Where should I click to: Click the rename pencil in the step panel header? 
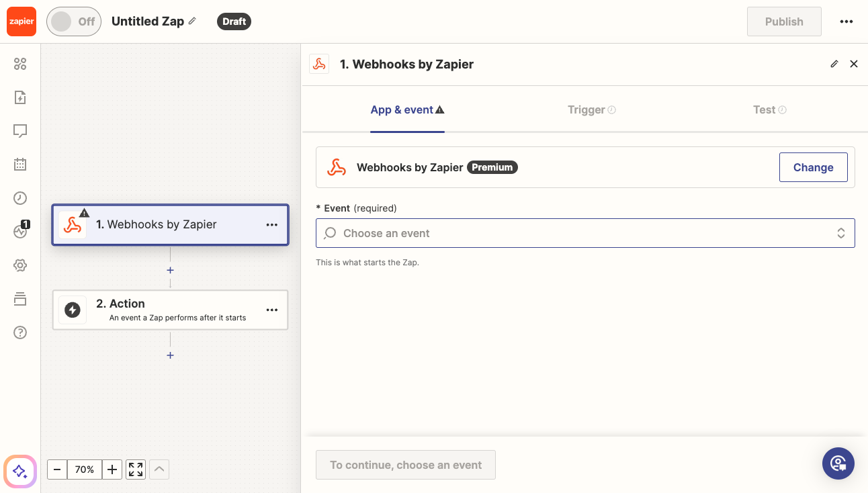[834, 64]
